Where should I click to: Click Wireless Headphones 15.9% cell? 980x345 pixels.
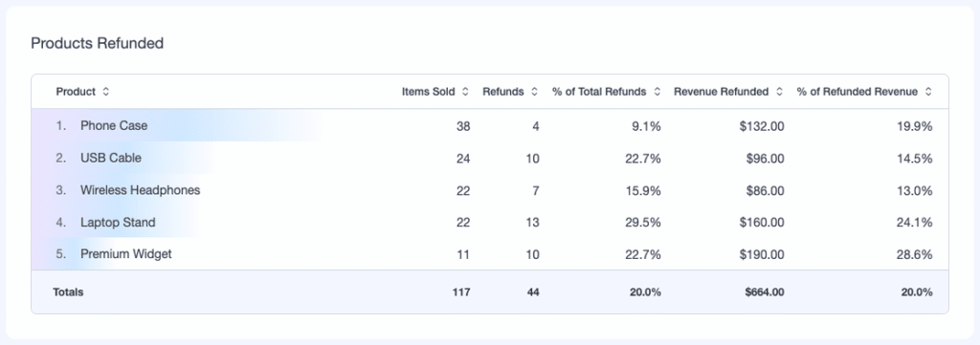point(643,191)
